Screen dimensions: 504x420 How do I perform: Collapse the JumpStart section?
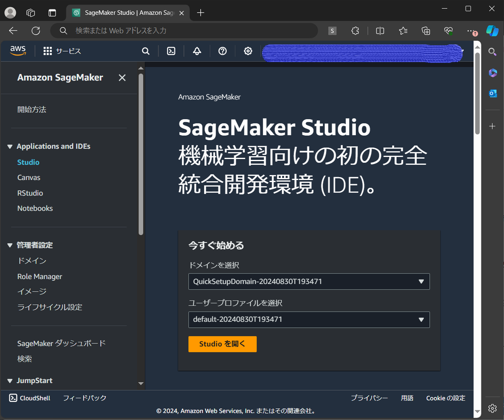pyautogui.click(x=10, y=381)
